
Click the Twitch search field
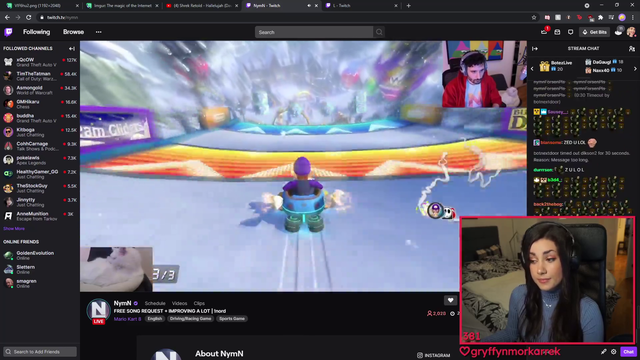(x=313, y=32)
